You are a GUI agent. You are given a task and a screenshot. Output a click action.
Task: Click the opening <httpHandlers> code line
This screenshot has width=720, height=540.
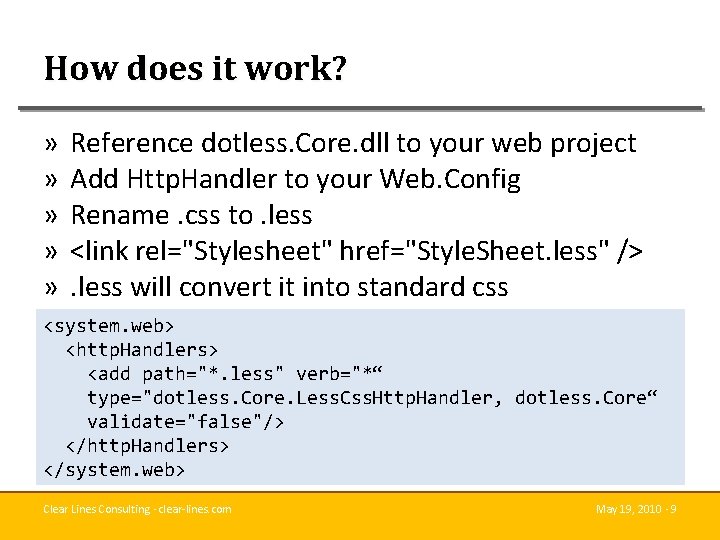click(141, 350)
